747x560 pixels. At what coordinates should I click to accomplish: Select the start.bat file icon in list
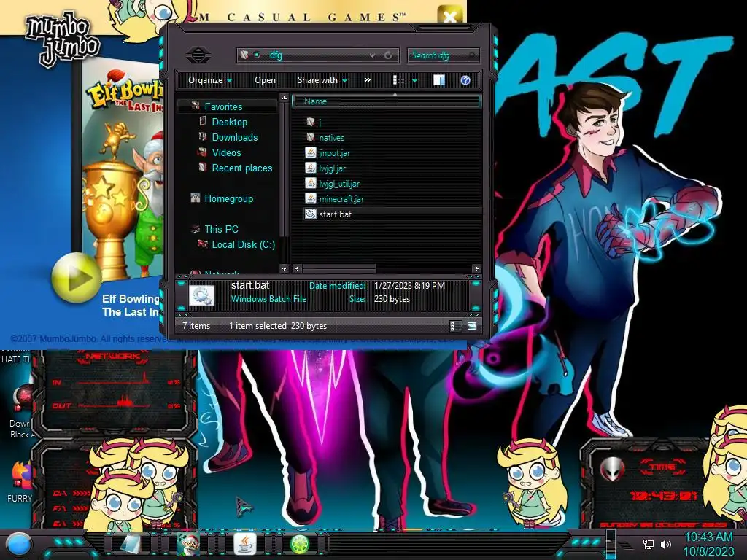click(x=311, y=214)
